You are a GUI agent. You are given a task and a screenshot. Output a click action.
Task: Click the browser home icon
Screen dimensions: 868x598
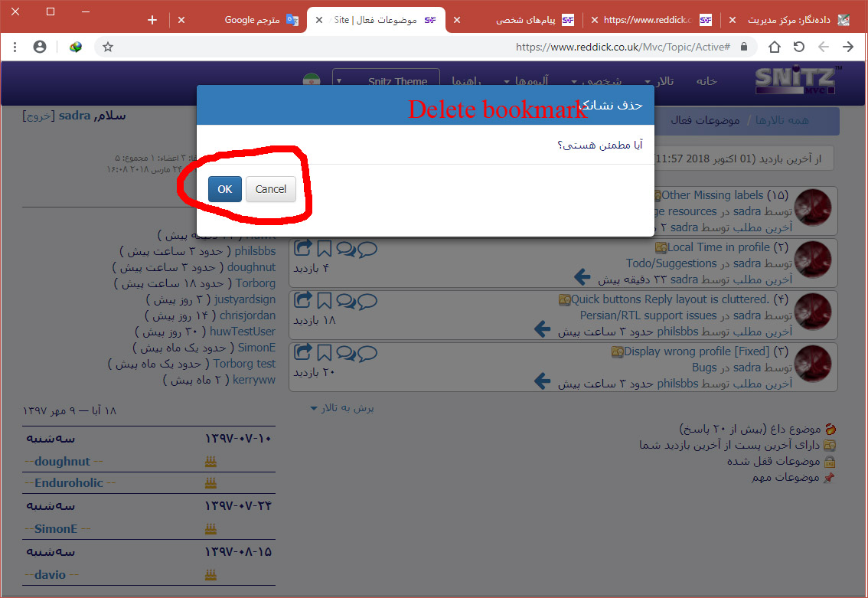[x=775, y=47]
